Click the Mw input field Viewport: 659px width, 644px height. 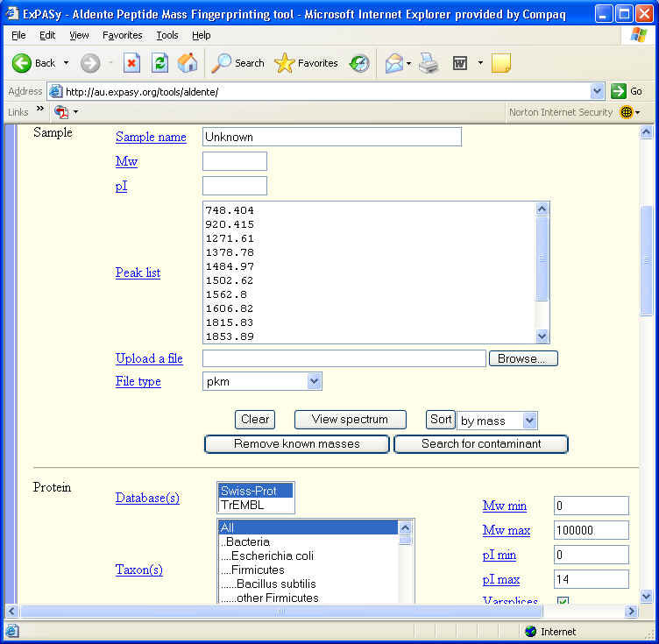(x=235, y=161)
